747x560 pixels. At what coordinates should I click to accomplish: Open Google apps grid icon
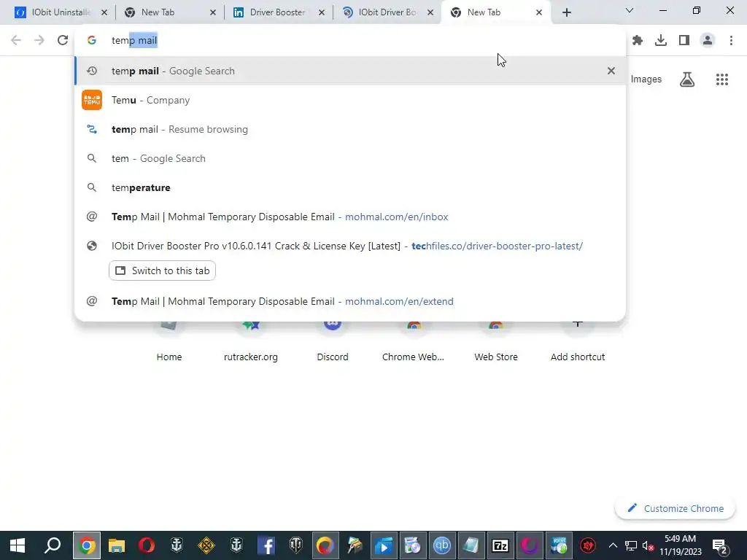[x=721, y=79]
